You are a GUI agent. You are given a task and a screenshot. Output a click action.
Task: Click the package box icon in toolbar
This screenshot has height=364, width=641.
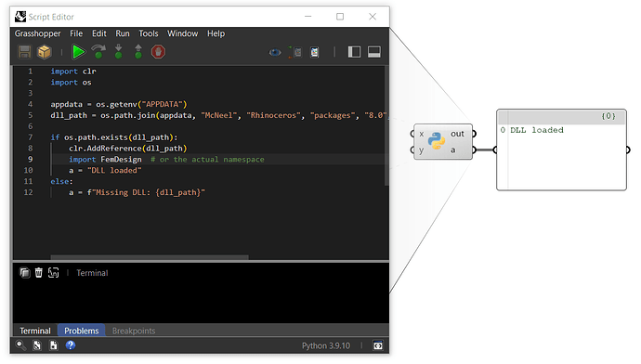[x=45, y=52]
